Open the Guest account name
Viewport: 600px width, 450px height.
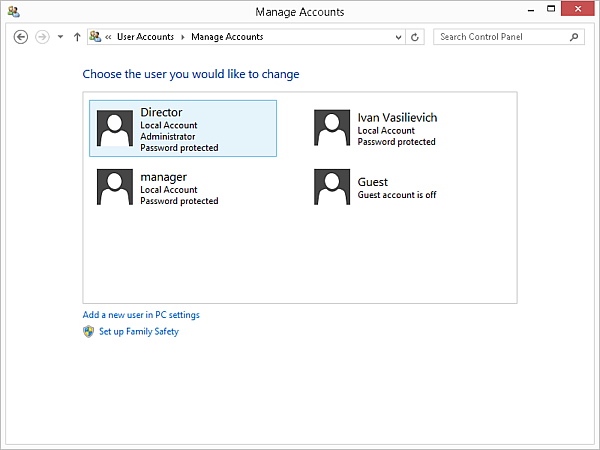pyautogui.click(x=373, y=182)
